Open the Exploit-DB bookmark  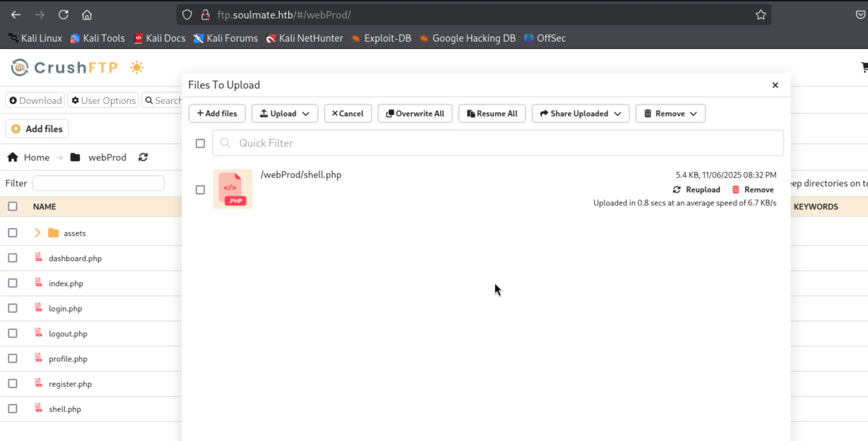point(381,38)
